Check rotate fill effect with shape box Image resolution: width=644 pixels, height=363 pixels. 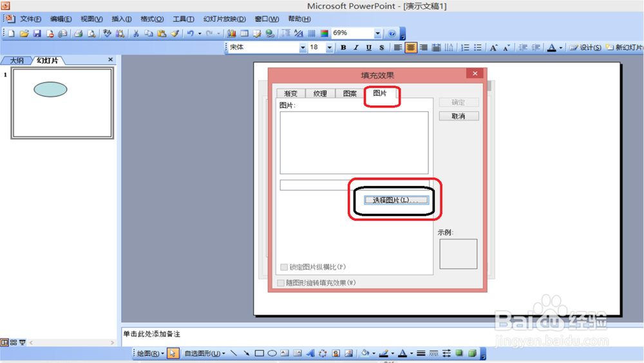point(281,283)
